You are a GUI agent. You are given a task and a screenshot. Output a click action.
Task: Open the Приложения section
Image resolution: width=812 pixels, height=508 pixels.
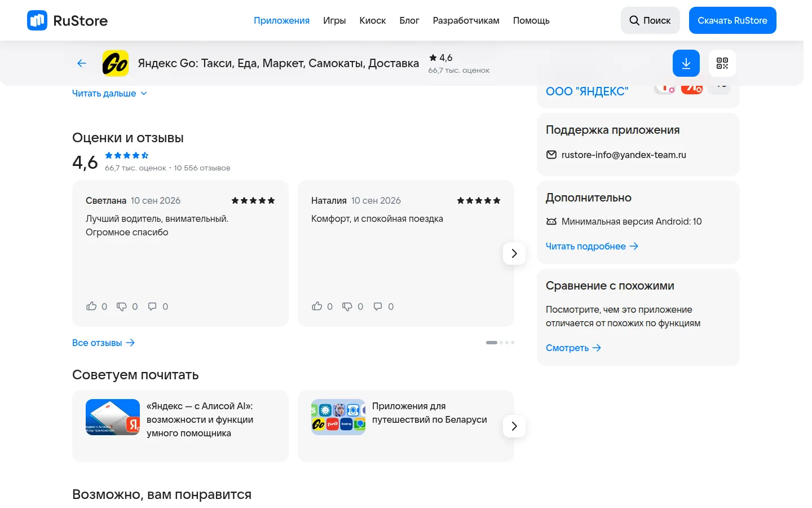(x=281, y=20)
